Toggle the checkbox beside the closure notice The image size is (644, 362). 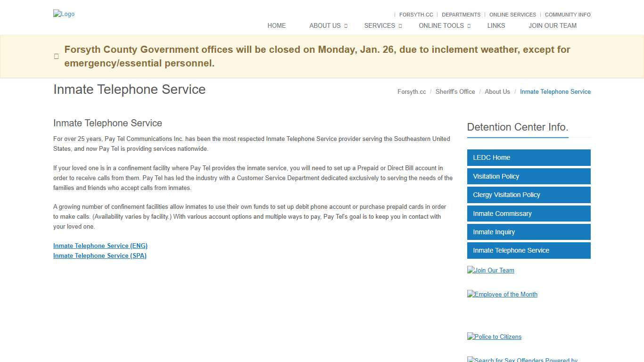coord(56,56)
